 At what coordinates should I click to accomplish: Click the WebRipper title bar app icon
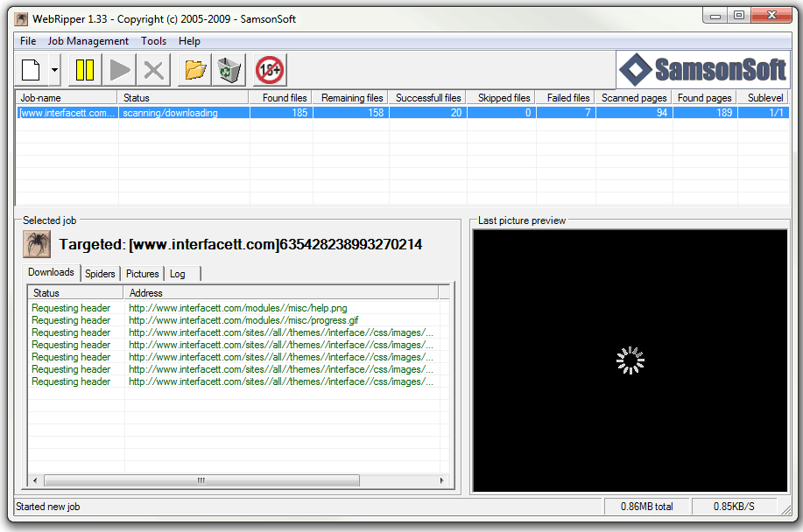(x=21, y=19)
